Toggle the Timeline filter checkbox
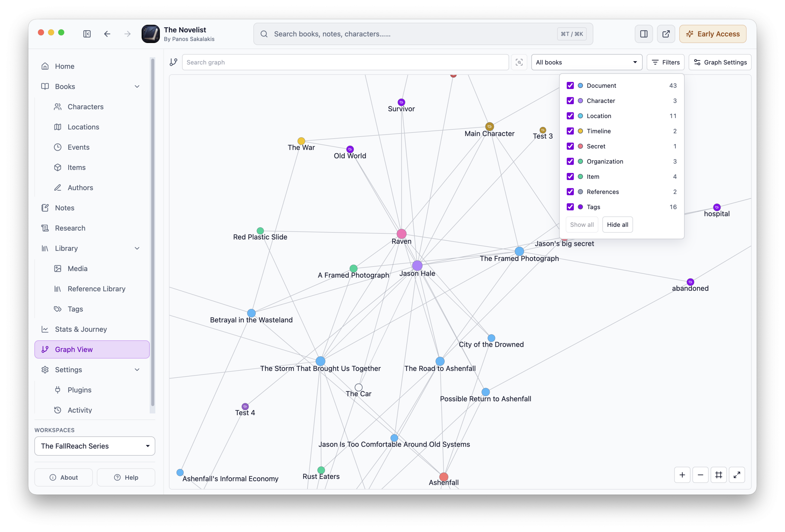 coord(570,131)
